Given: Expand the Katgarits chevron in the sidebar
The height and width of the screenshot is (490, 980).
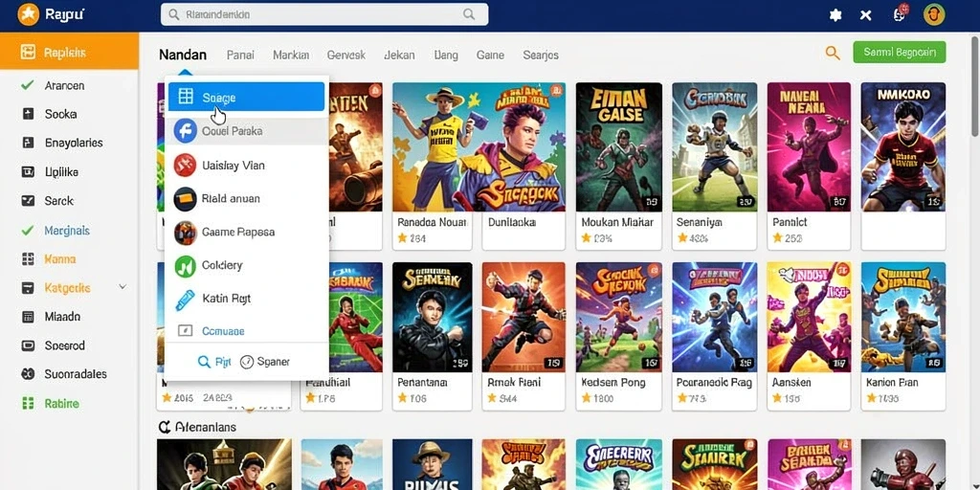Looking at the screenshot, I should [x=122, y=287].
